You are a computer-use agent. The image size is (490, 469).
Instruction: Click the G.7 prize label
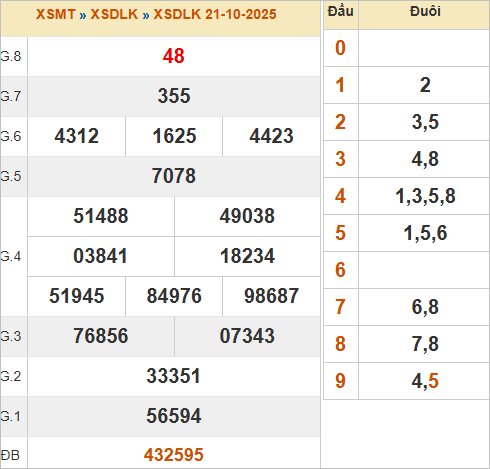11,96
